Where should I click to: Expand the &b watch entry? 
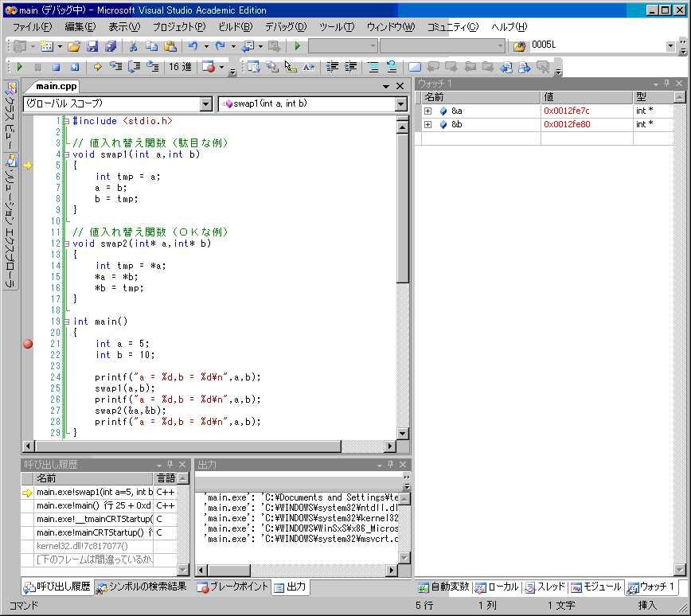tap(428, 125)
